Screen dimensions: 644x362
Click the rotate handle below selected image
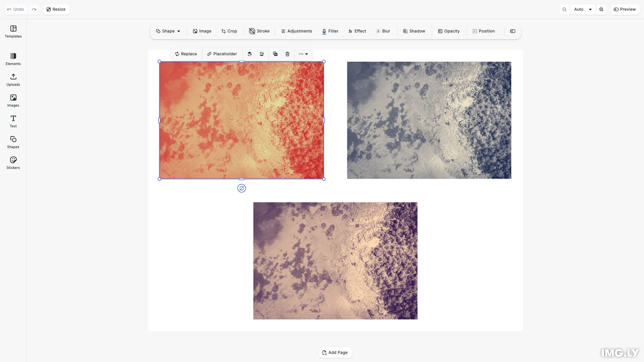tap(241, 188)
